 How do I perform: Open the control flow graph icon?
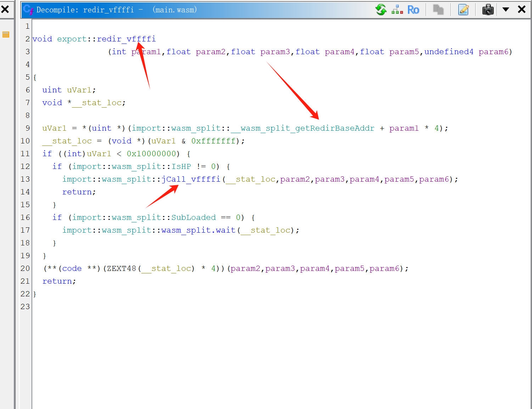[397, 10]
